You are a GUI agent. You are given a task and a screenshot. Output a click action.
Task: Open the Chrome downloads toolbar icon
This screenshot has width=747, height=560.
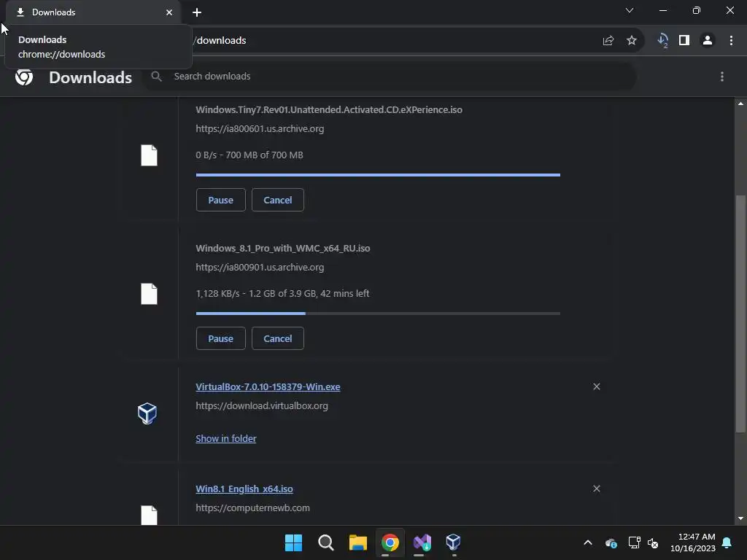pos(662,41)
